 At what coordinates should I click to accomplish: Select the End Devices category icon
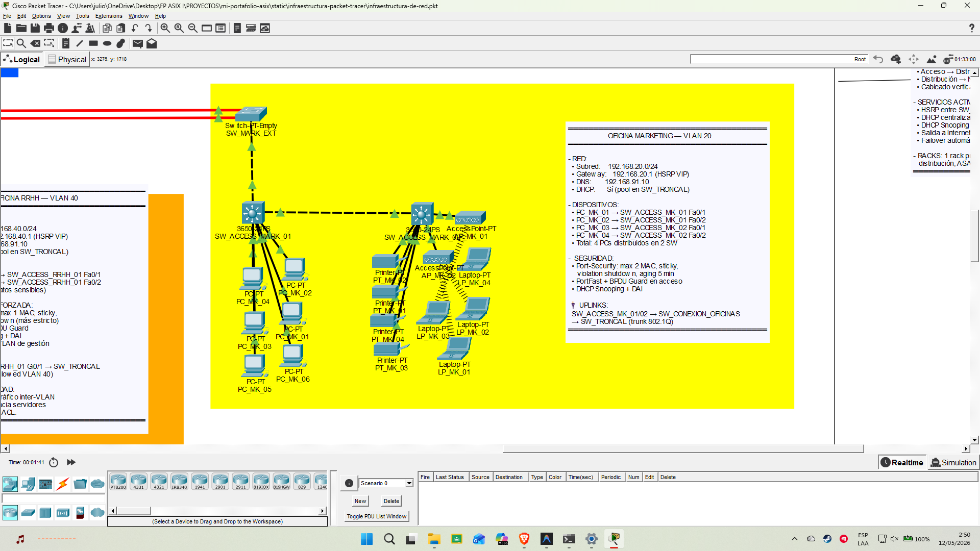click(x=28, y=484)
